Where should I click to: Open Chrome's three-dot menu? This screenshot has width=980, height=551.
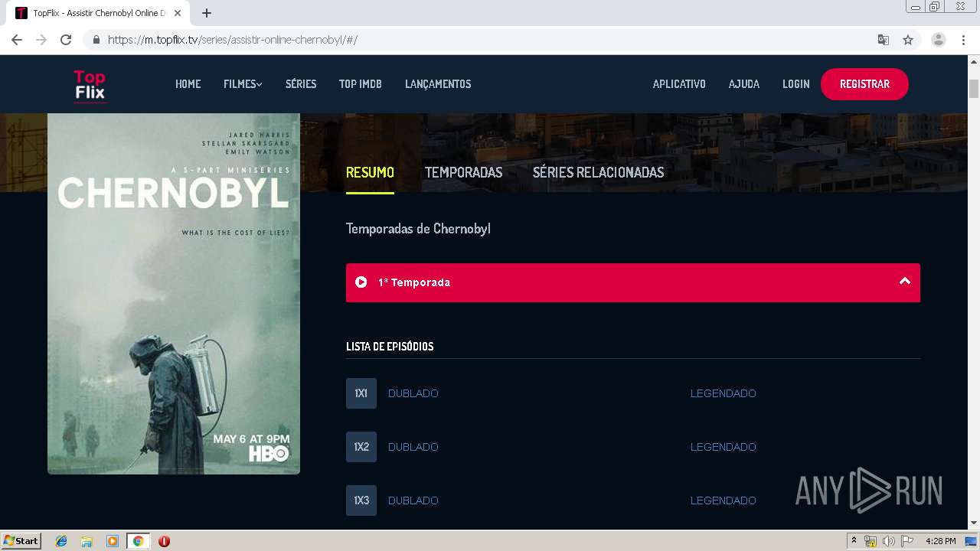pyautogui.click(x=964, y=40)
